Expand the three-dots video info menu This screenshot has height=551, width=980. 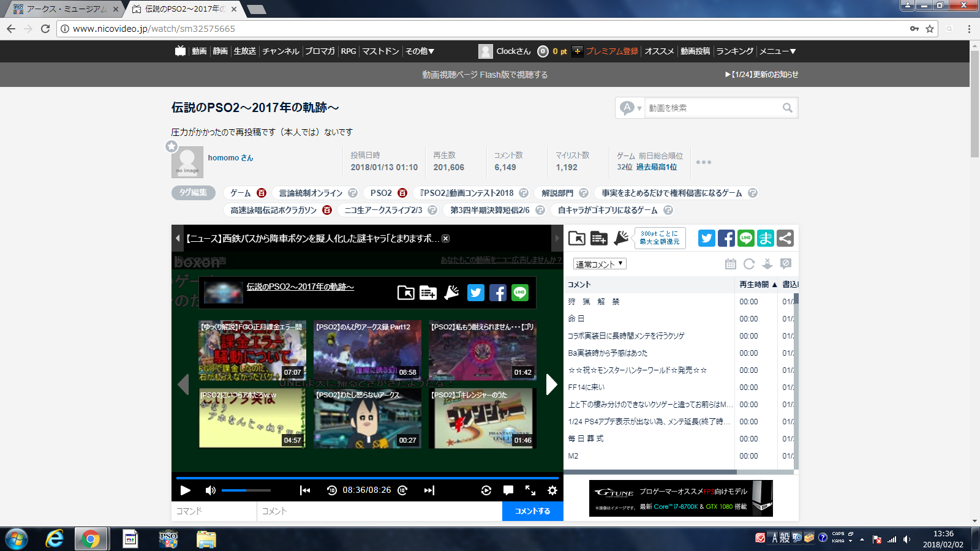coord(704,162)
